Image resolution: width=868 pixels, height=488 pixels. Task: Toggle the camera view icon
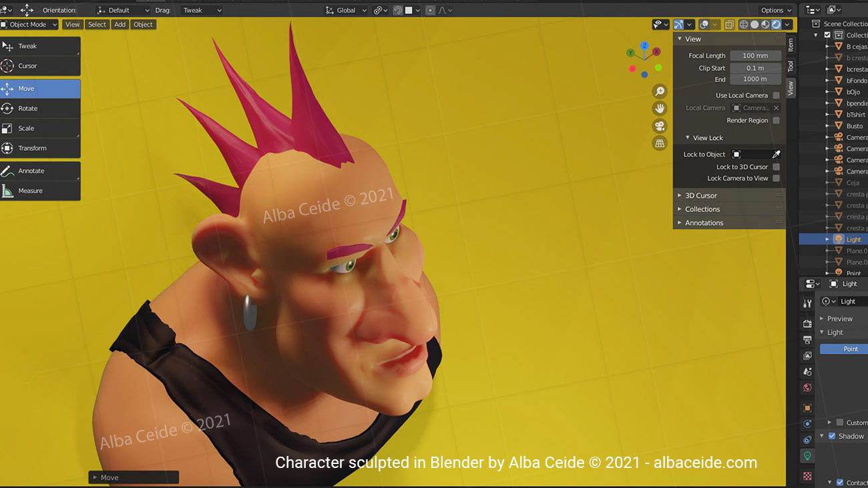click(x=660, y=126)
